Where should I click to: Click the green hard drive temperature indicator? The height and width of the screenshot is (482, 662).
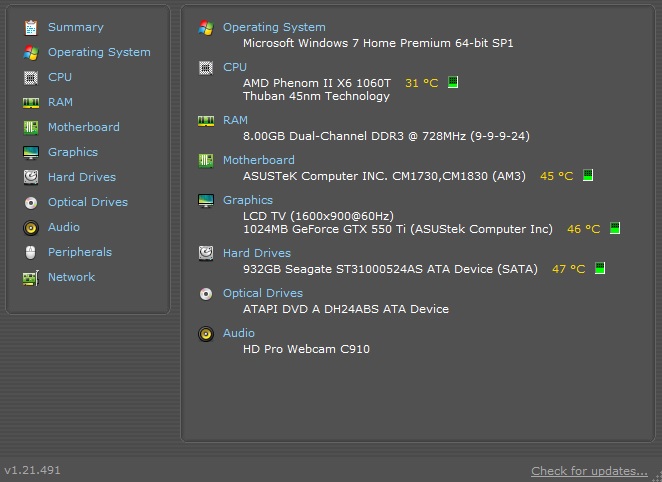coord(600,268)
